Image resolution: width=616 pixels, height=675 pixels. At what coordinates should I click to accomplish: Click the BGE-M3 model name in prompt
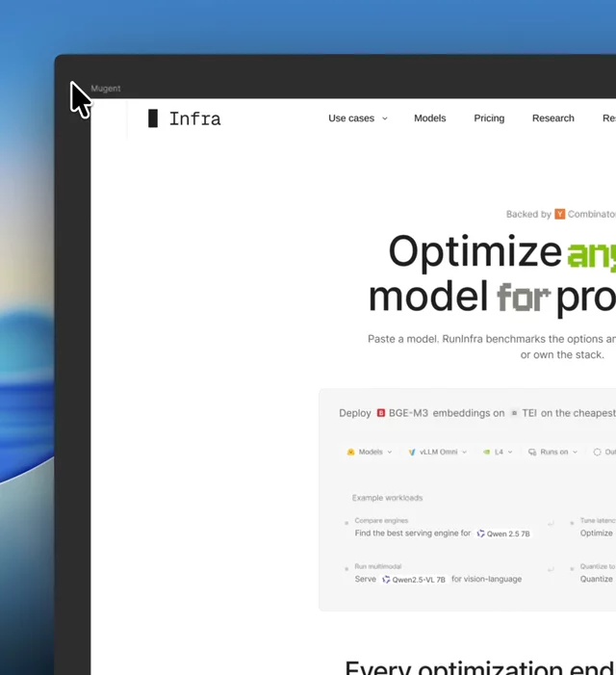pos(408,413)
